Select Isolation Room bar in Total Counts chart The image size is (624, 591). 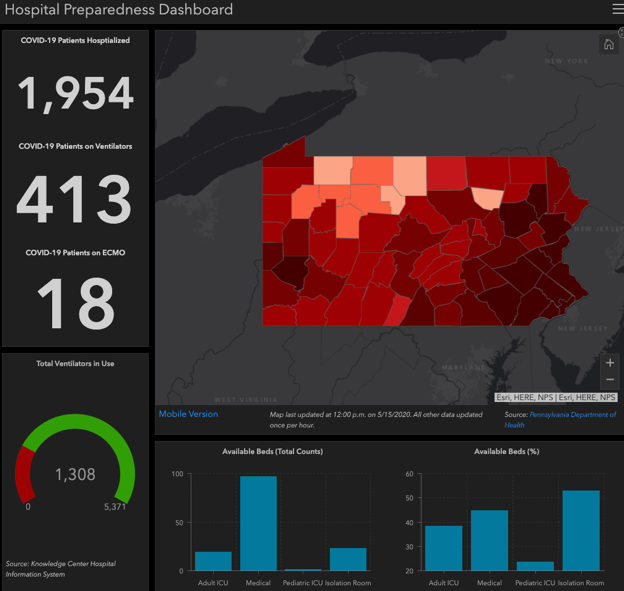coord(348,559)
